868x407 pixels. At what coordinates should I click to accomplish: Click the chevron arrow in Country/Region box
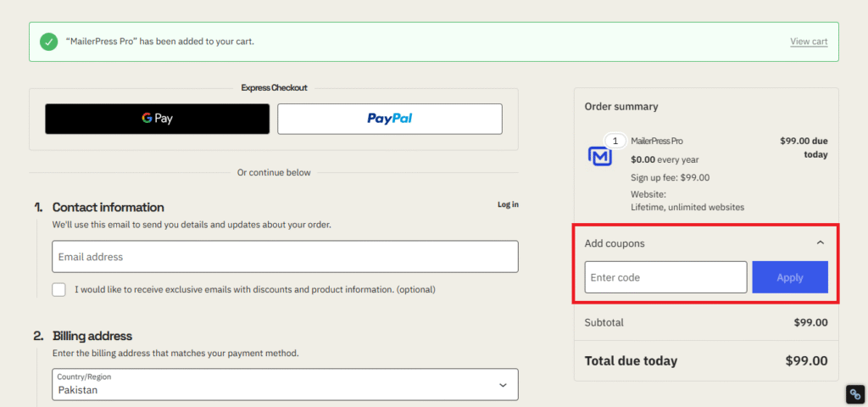(x=503, y=385)
